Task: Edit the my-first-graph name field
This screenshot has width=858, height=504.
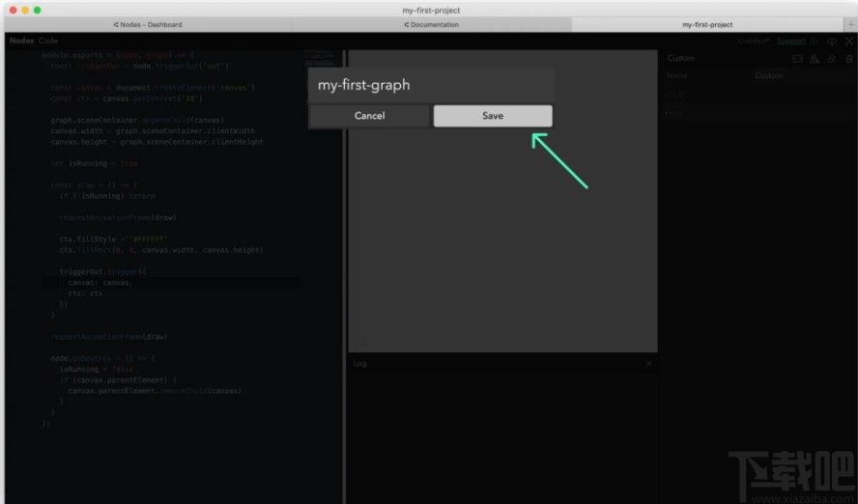Action: pos(431,85)
